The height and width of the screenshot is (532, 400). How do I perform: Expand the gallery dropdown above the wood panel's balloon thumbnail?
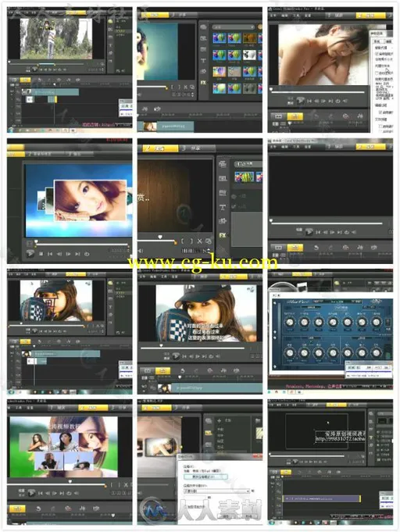248,163
